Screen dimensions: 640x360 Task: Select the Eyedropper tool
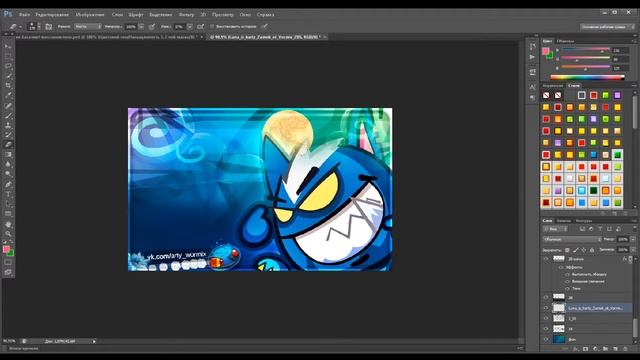pos(8,96)
